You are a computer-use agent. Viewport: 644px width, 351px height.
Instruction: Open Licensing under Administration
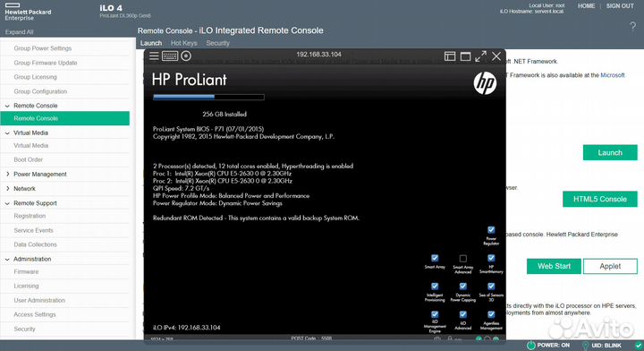click(x=26, y=286)
